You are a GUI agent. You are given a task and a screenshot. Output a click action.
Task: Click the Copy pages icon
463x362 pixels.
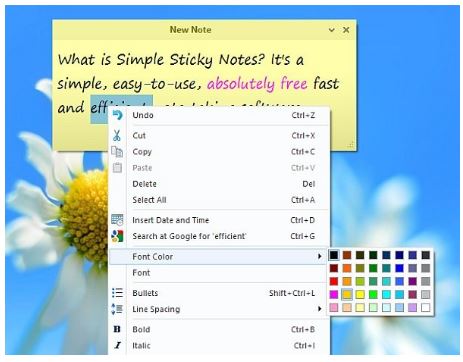click(117, 152)
